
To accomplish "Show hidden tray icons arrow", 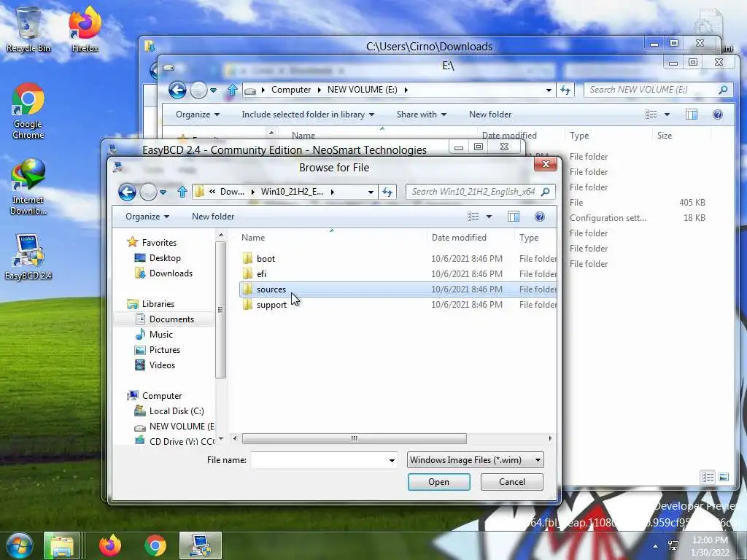I will click(656, 546).
